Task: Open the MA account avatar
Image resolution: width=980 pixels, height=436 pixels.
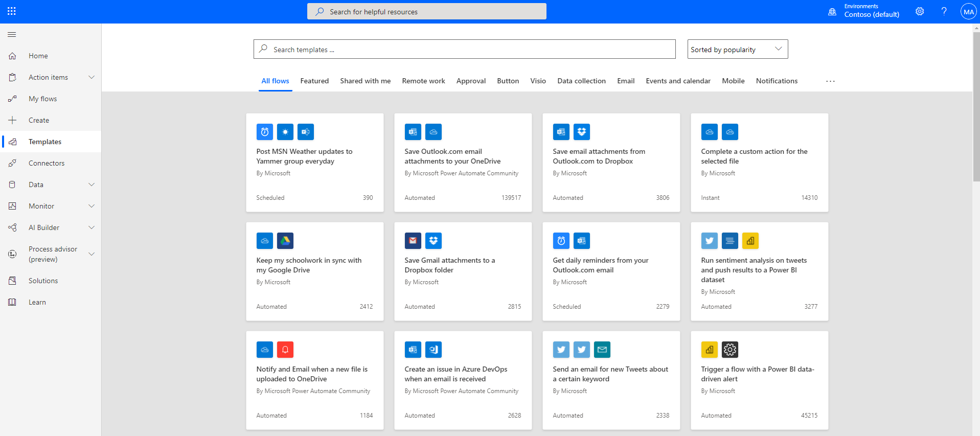Action: [x=968, y=11]
